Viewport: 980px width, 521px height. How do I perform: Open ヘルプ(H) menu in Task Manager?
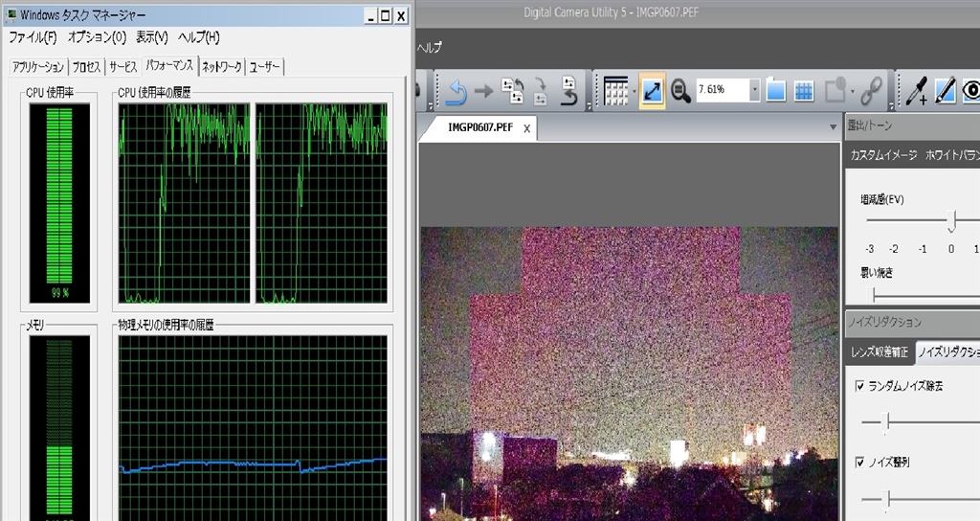click(199, 37)
